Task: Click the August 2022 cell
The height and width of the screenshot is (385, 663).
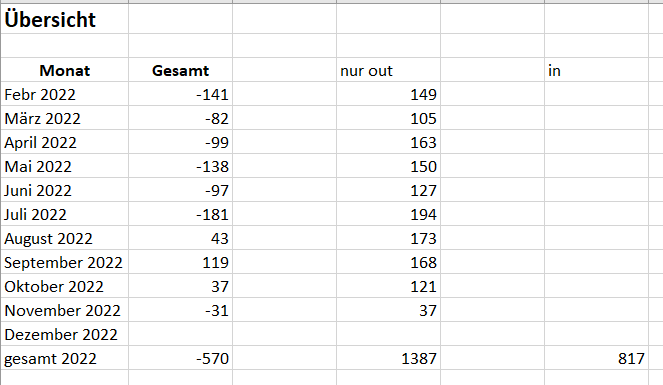Action: 65,239
